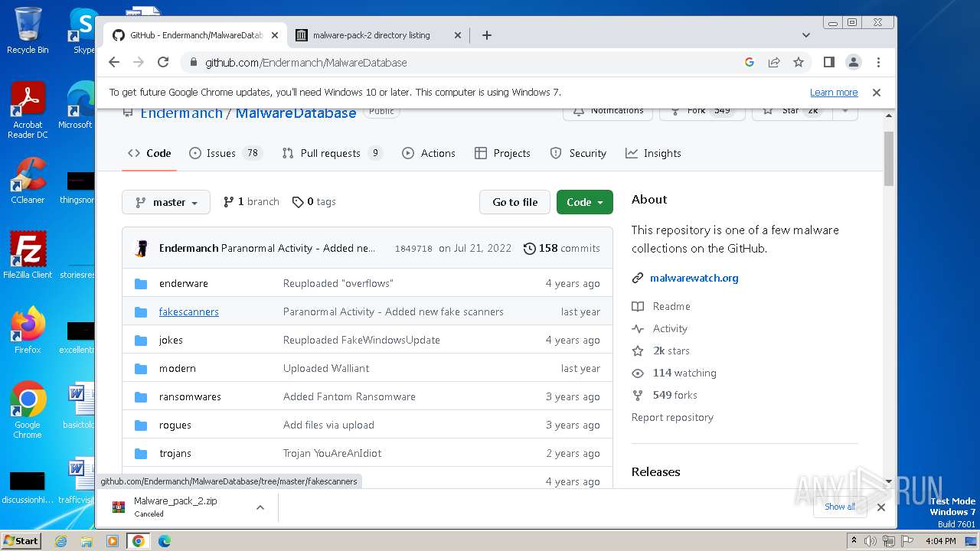Click the browser forward arrow
980x551 pixels.
tap(139, 62)
